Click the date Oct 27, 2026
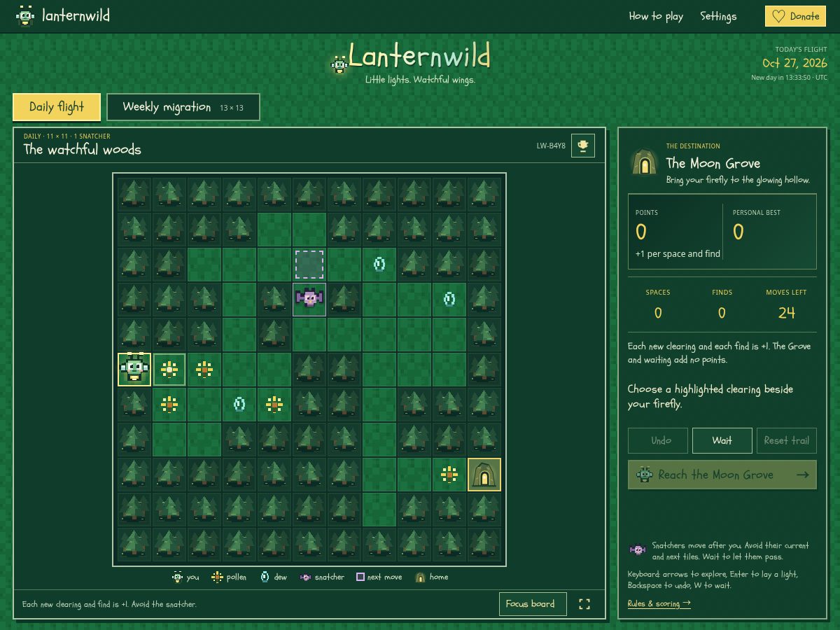 [794, 63]
